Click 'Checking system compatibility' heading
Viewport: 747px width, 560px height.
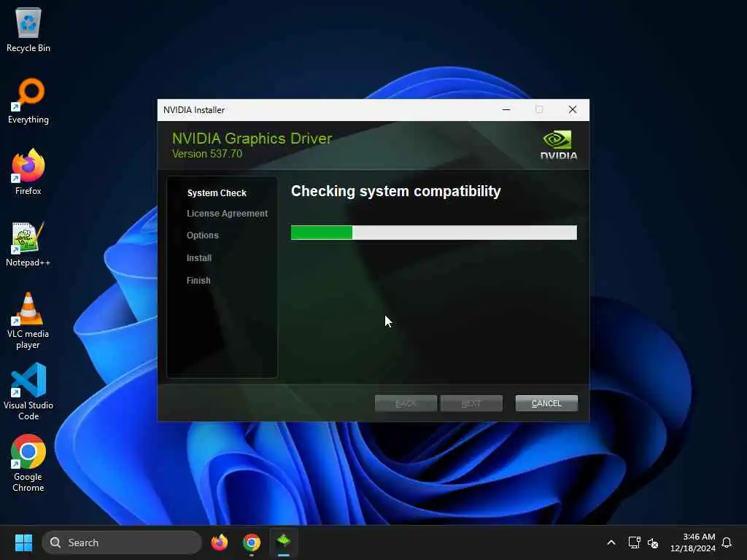point(396,191)
